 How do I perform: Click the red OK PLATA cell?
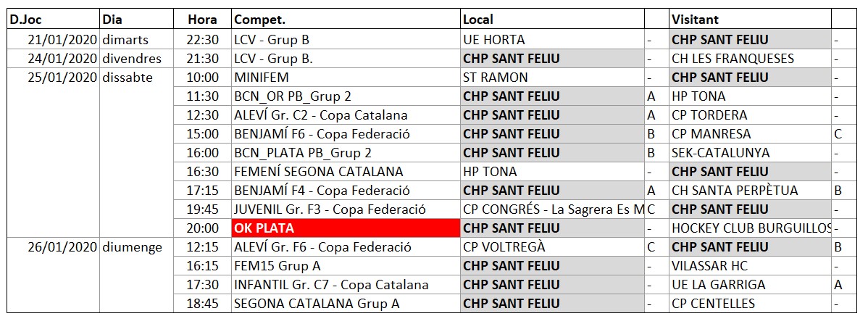pos(346,228)
